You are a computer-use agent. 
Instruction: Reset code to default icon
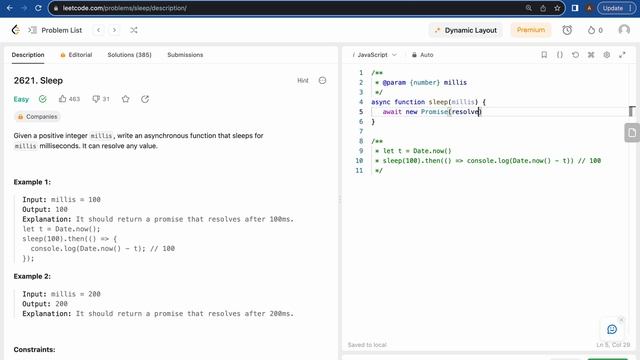[x=576, y=55]
